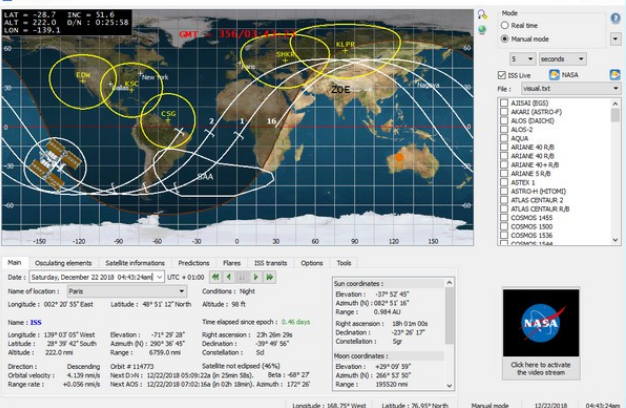Click the icon at the far right of the ISS Live row
The image size is (626, 408).
point(616,75)
